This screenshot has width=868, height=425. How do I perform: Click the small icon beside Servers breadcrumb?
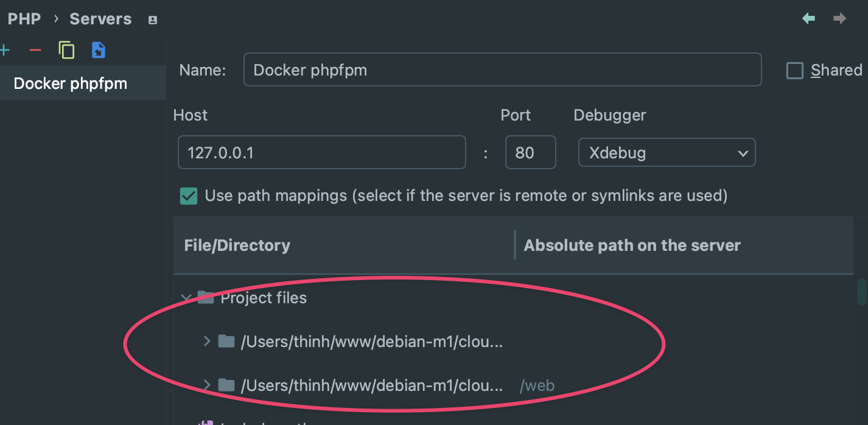click(x=153, y=20)
